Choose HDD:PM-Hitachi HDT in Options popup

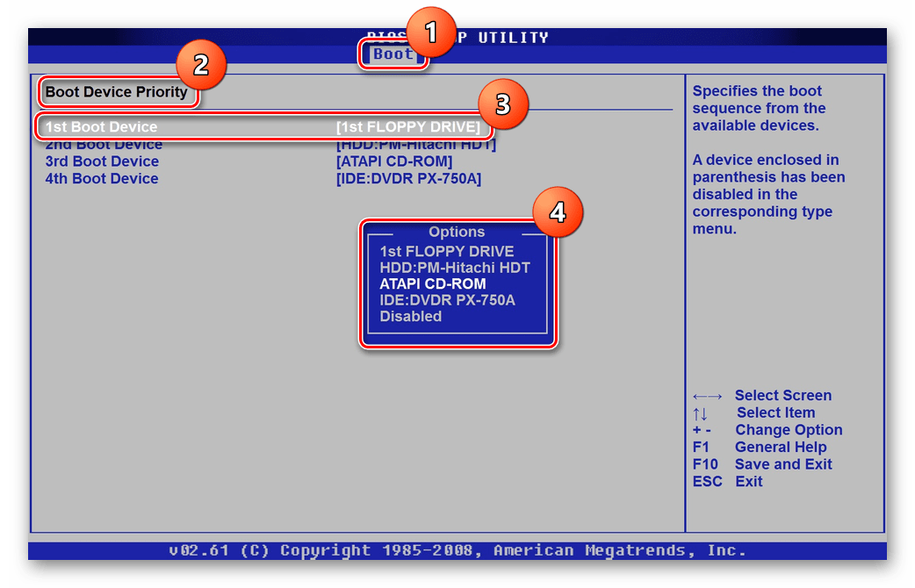point(455,268)
